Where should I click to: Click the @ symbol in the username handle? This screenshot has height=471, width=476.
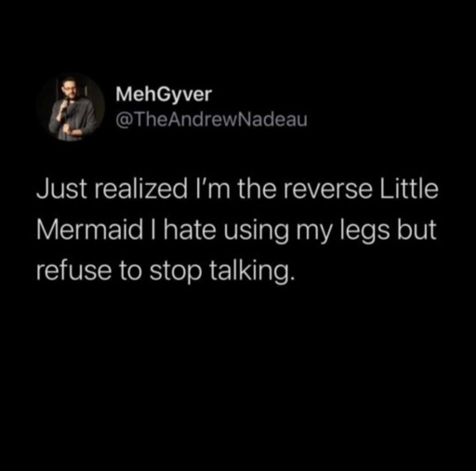(124, 120)
